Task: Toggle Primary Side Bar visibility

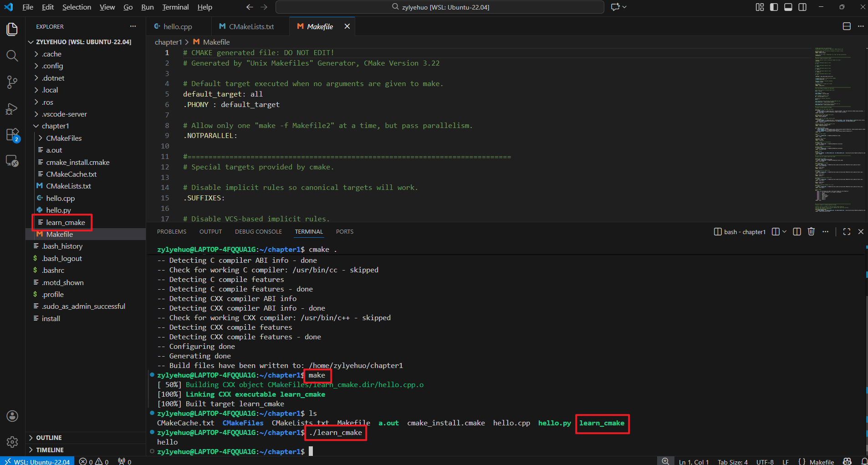Action: (x=774, y=7)
